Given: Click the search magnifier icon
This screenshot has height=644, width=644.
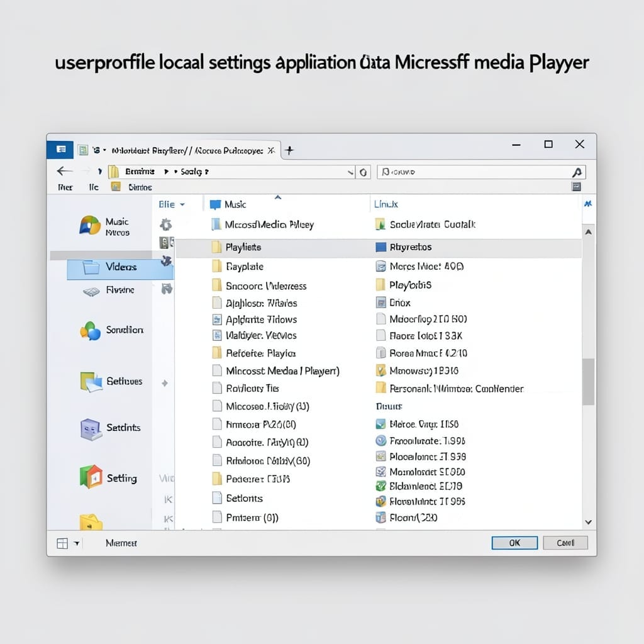Looking at the screenshot, I should tap(577, 172).
